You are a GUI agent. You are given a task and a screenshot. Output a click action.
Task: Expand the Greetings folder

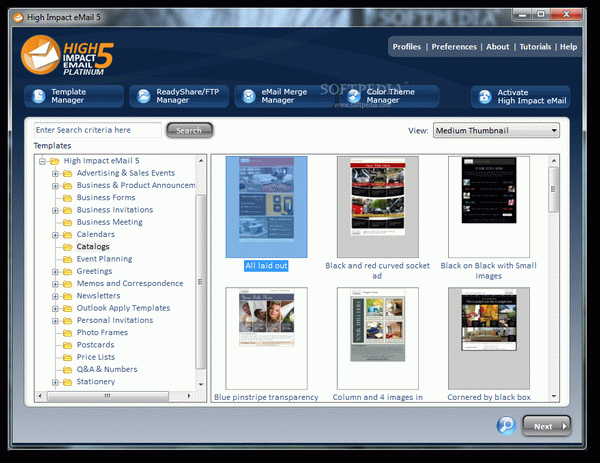tap(55, 272)
